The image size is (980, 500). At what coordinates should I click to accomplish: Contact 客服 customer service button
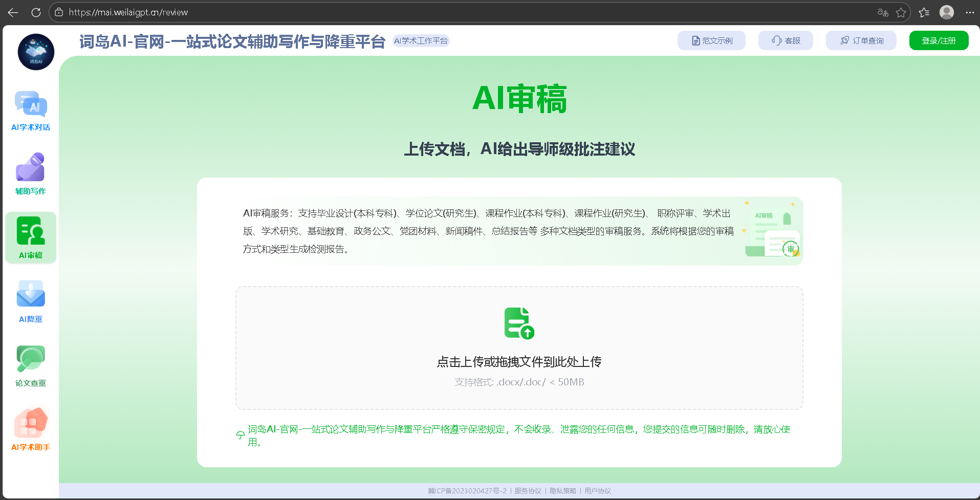tap(786, 40)
